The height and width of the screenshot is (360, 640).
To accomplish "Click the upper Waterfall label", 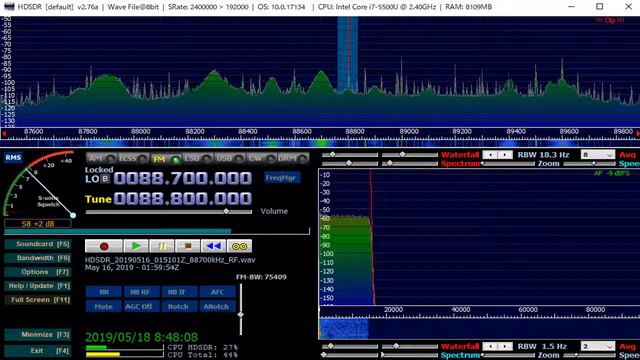I will point(460,155).
